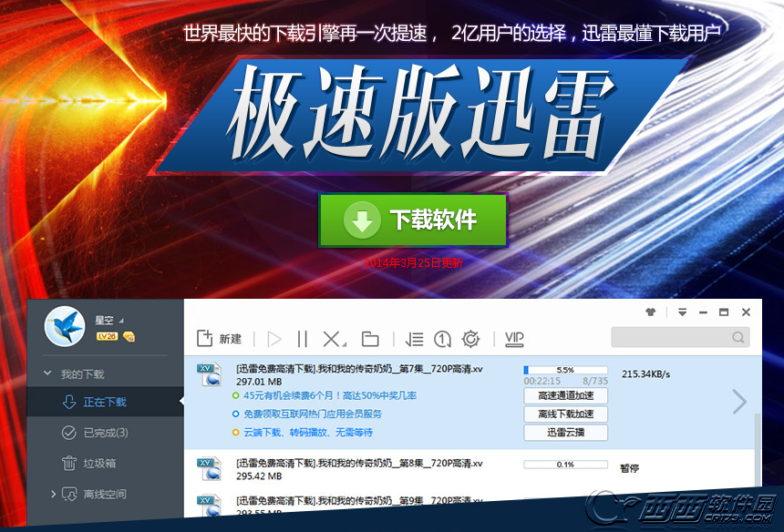Open download folder icon in toolbar

pos(370,339)
